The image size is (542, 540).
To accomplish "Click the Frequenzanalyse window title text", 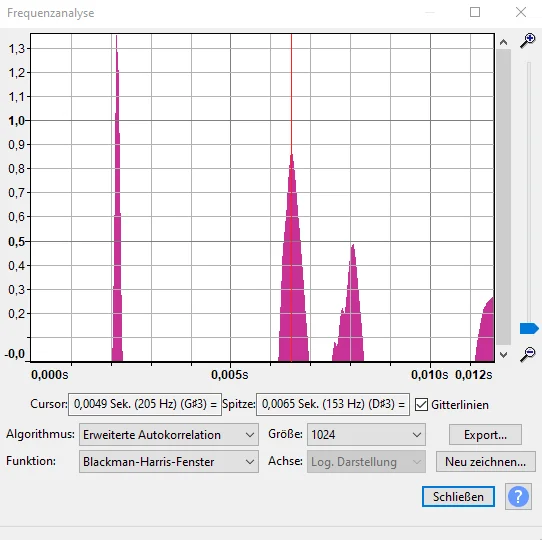I will pos(50,13).
